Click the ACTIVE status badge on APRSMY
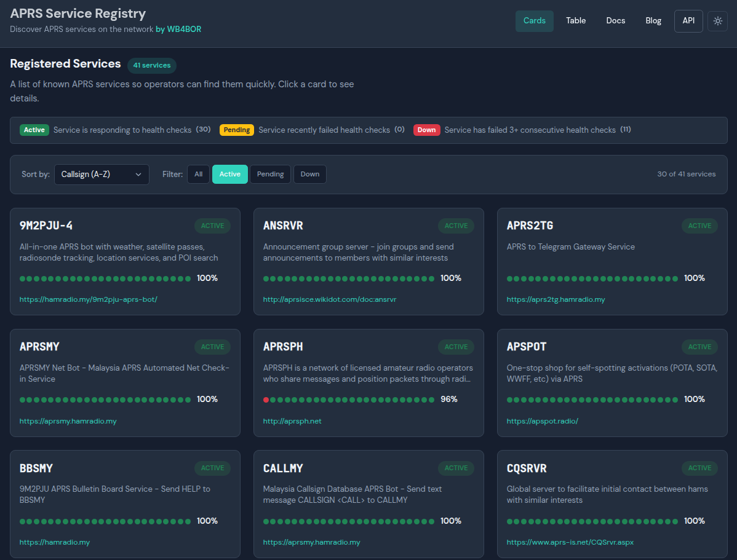Viewport: 737px width, 560px height. [212, 347]
